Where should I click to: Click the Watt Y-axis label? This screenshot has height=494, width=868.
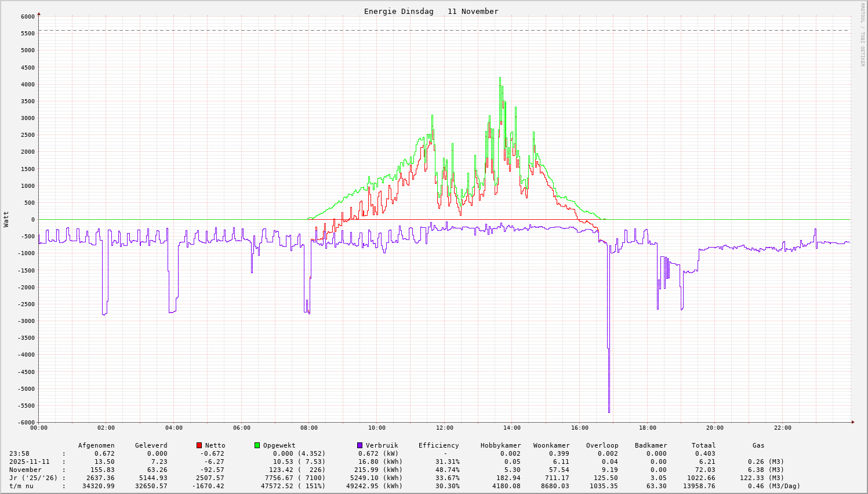point(6,219)
